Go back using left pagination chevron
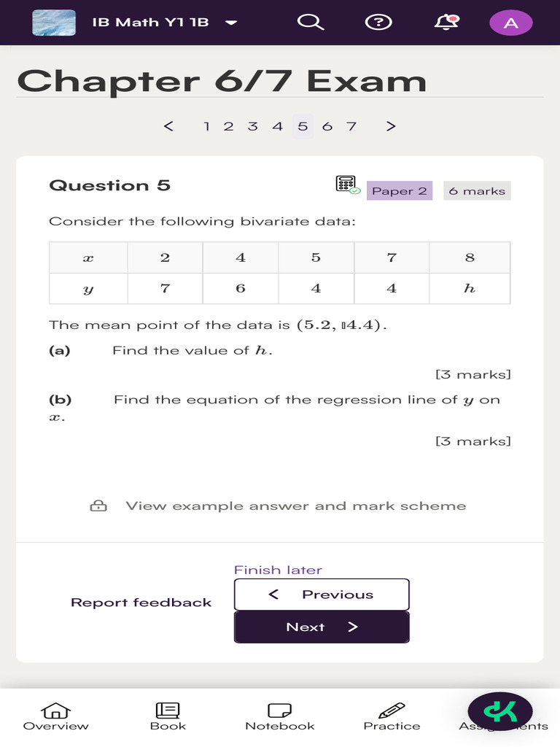Image resolution: width=560 pixels, height=747 pixels. click(x=168, y=126)
